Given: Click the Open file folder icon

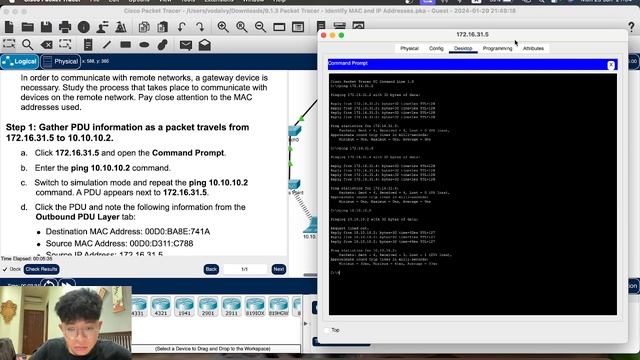Looking at the screenshot, I should (x=27, y=27).
